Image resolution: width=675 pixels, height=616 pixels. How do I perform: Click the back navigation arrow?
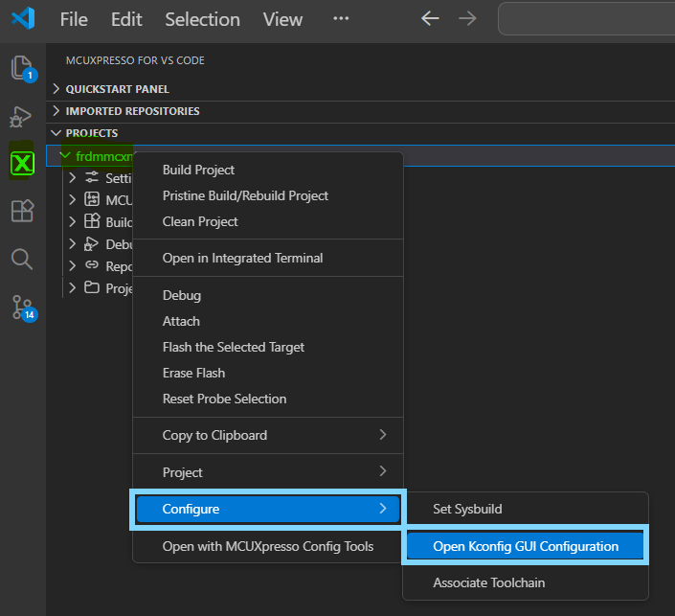click(x=431, y=19)
